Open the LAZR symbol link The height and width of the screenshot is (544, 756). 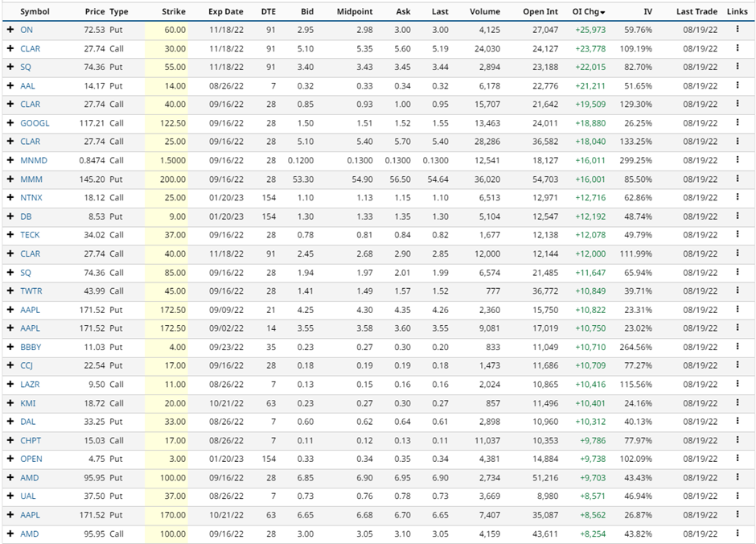point(30,385)
